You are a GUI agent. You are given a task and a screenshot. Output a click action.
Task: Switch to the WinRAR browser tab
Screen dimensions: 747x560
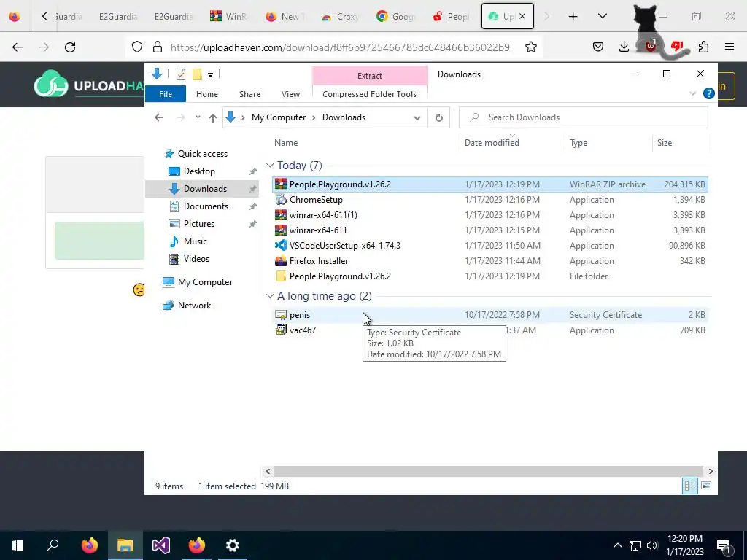point(230,17)
